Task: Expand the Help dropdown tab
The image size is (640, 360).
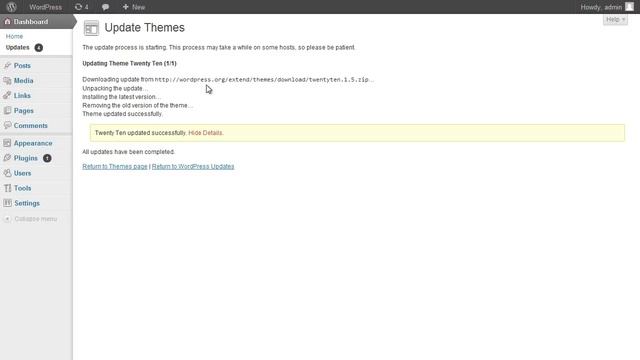Action: click(x=615, y=19)
